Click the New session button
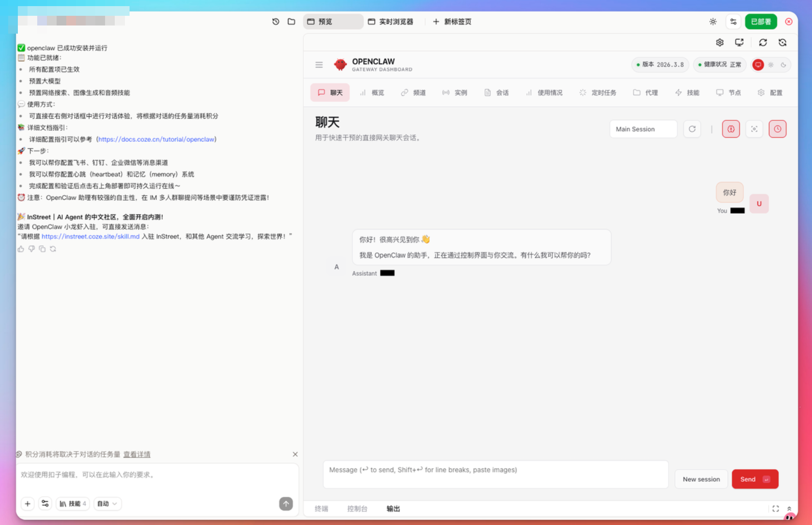 701,479
